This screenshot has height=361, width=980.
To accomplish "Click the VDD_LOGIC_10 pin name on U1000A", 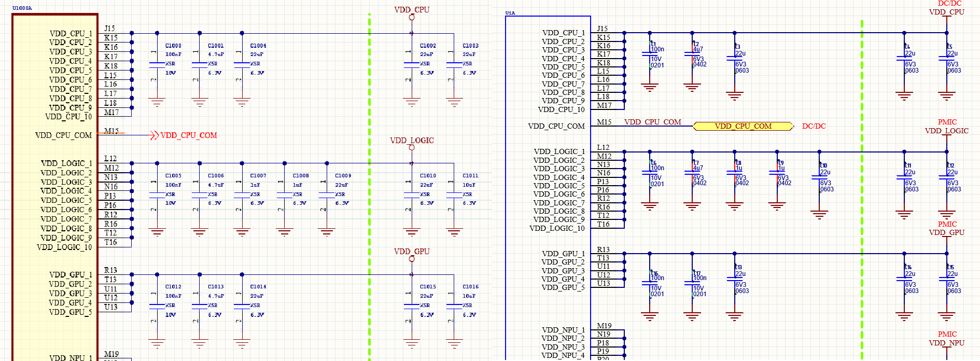I will 64,247.
